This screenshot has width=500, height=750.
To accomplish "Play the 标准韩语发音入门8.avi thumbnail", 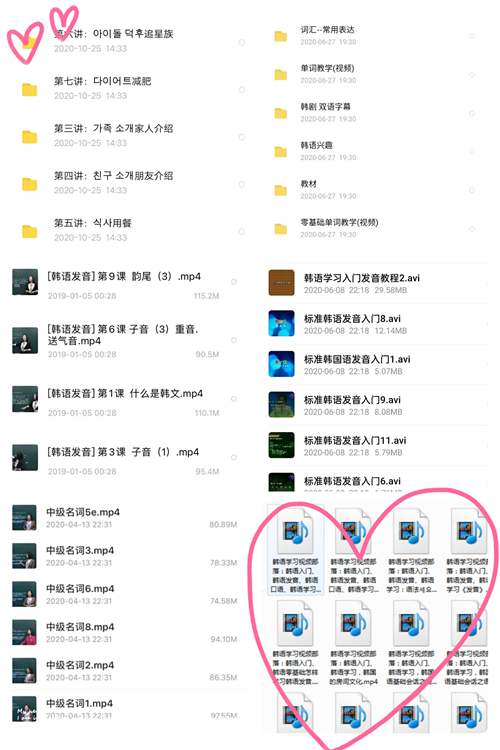I will tap(281, 323).
